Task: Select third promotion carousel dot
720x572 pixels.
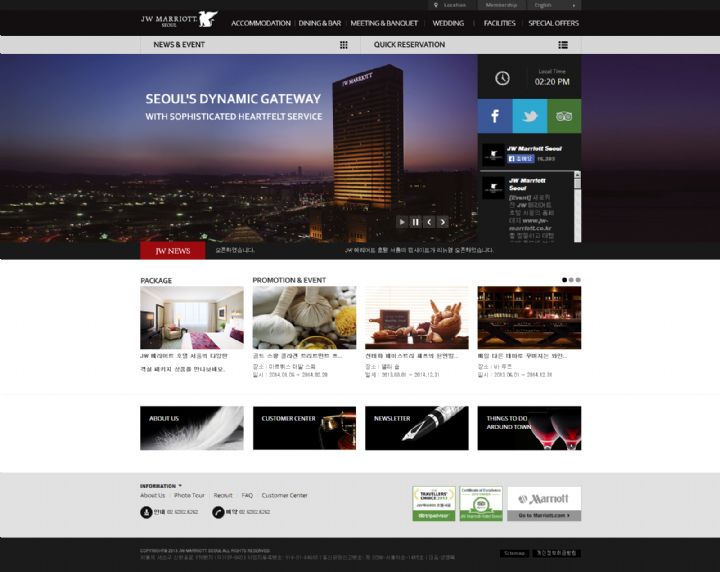Action: pyautogui.click(x=578, y=280)
